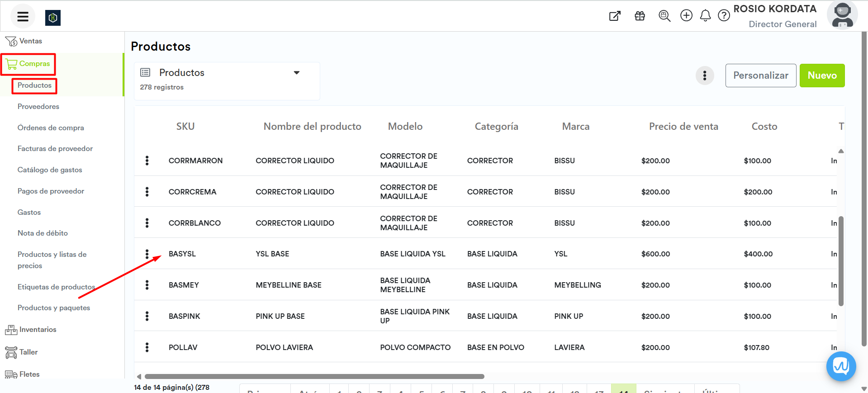Viewport: 868px width, 393px height.
Task: Expand the Productos view dropdown
Action: coord(297,73)
